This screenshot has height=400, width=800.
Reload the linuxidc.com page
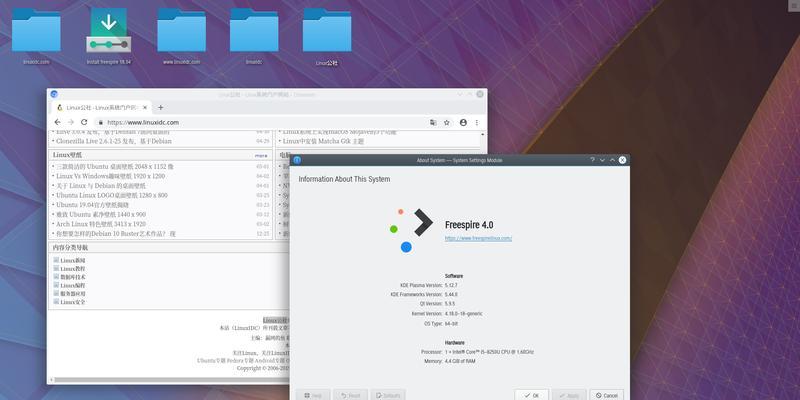(84, 122)
